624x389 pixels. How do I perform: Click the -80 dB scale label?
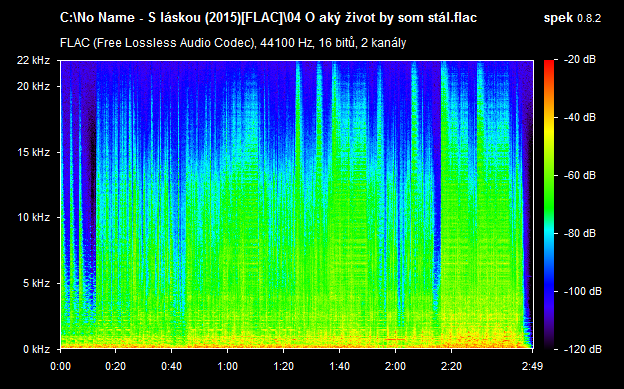tap(580, 233)
